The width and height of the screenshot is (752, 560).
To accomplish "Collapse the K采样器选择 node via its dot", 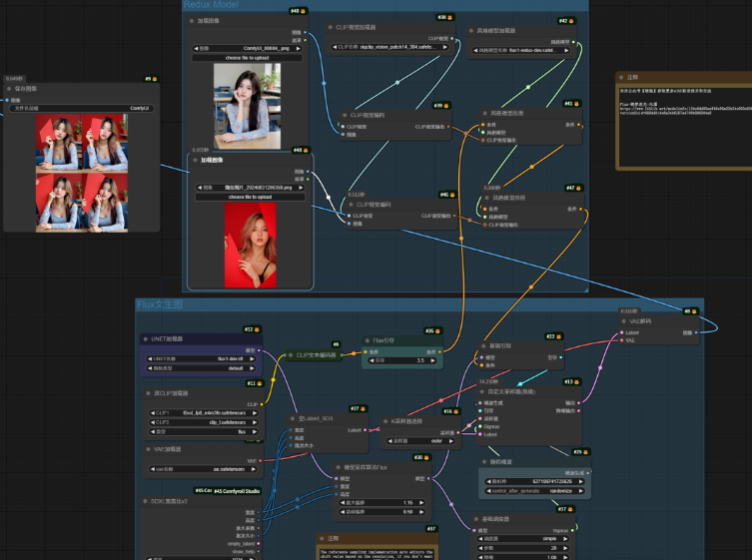I will pos(385,421).
